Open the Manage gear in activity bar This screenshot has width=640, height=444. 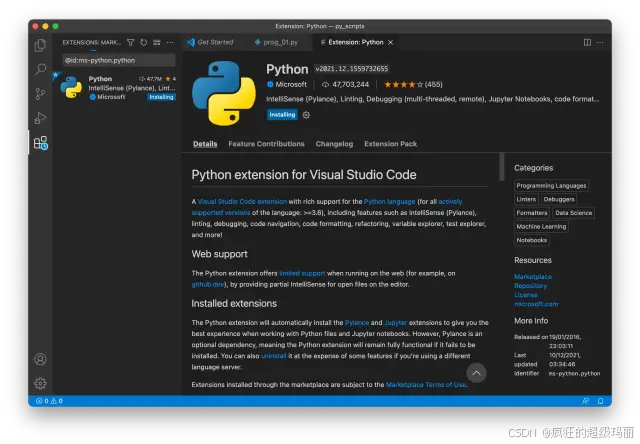click(40, 383)
